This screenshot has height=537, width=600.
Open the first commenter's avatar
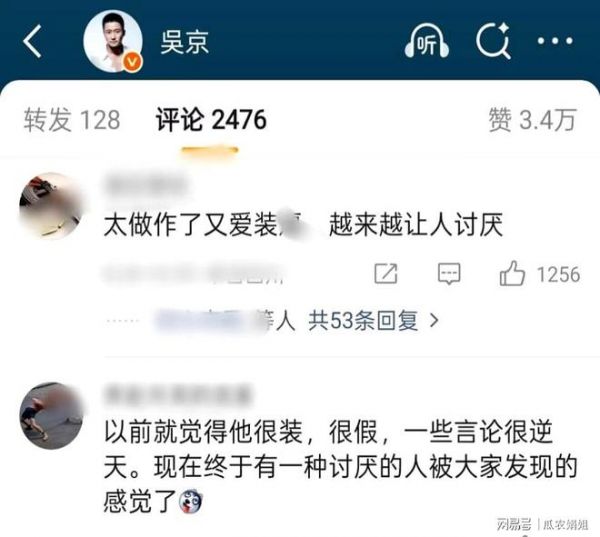[52, 206]
